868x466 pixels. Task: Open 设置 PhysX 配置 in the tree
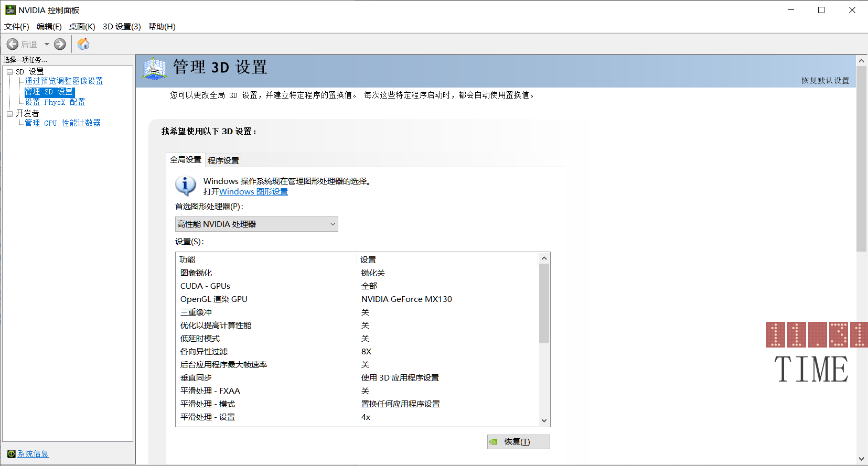pos(55,102)
